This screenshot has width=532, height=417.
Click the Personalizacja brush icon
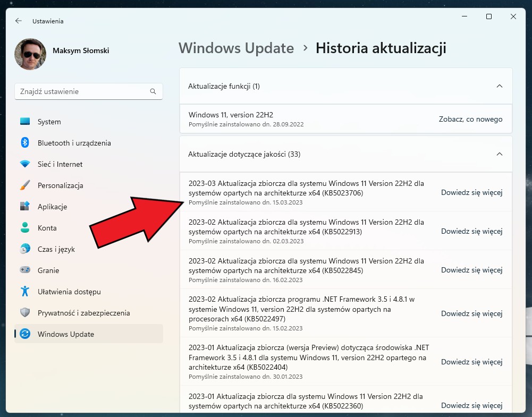coord(24,185)
